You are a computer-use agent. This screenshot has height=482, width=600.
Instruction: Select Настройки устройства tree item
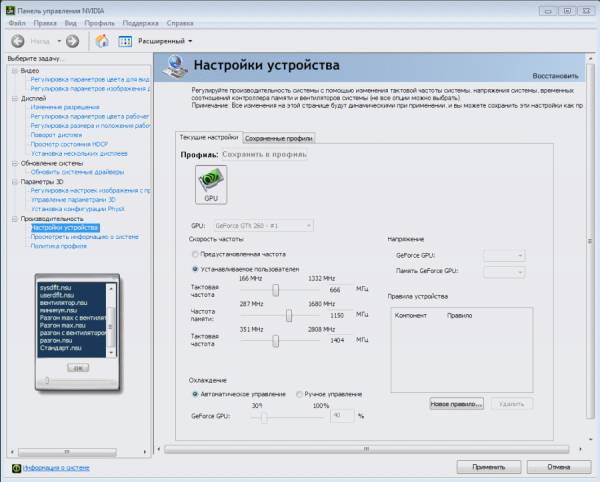(65, 228)
